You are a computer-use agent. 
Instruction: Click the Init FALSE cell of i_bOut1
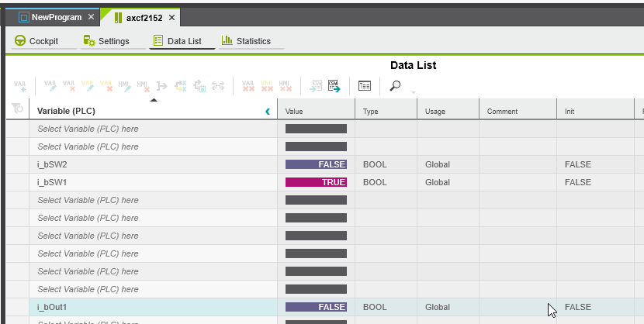[596, 307]
